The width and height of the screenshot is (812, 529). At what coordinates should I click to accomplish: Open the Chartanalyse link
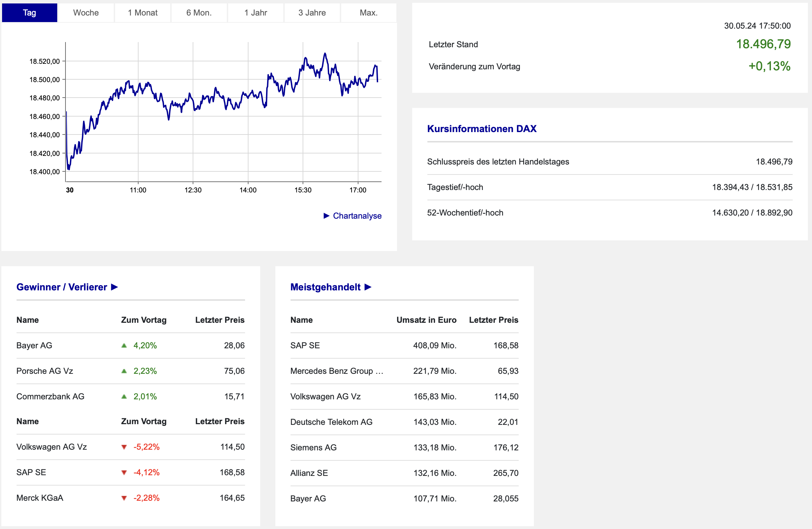(x=357, y=216)
